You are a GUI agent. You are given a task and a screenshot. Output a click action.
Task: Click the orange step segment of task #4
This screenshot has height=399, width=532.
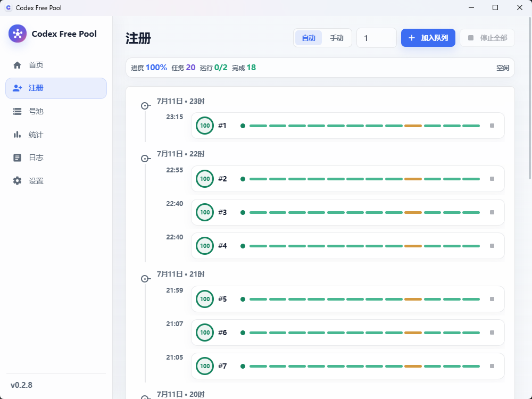pyautogui.click(x=413, y=246)
